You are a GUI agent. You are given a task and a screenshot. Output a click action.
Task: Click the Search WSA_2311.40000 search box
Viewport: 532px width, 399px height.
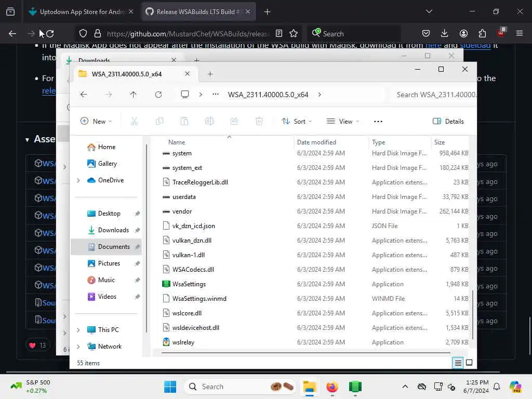[x=433, y=95]
